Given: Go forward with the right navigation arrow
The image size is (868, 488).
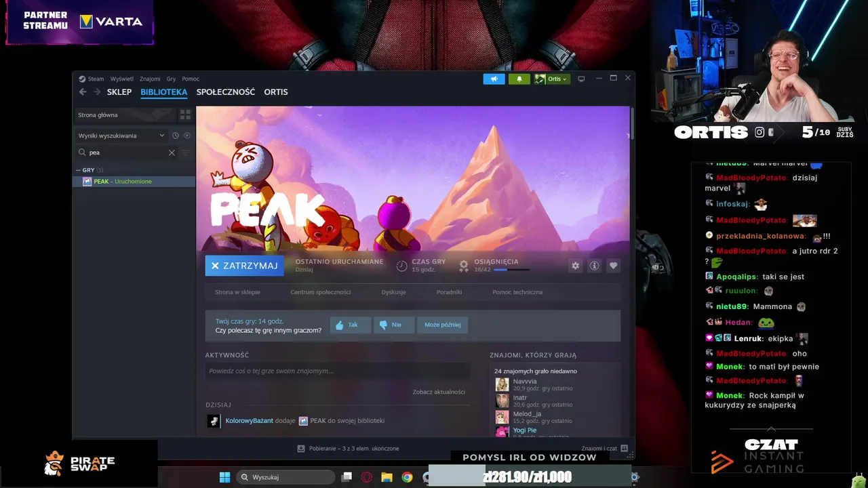Looking at the screenshot, I should tap(97, 92).
